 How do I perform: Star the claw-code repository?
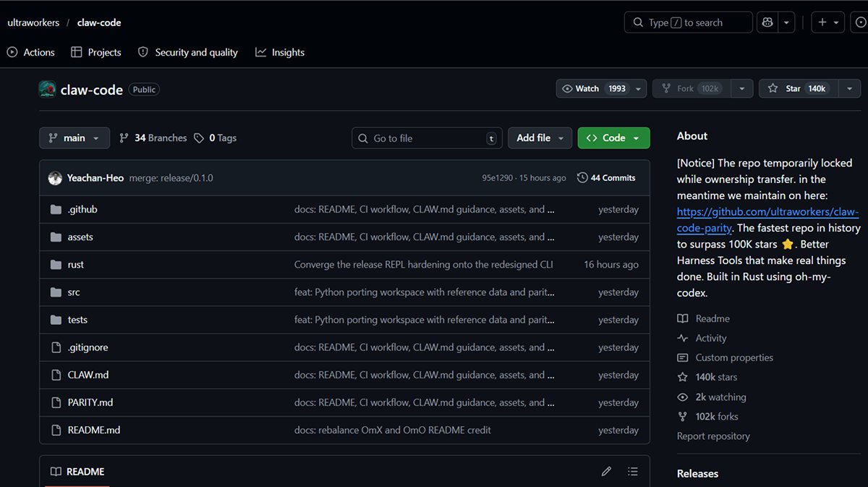tap(796, 88)
